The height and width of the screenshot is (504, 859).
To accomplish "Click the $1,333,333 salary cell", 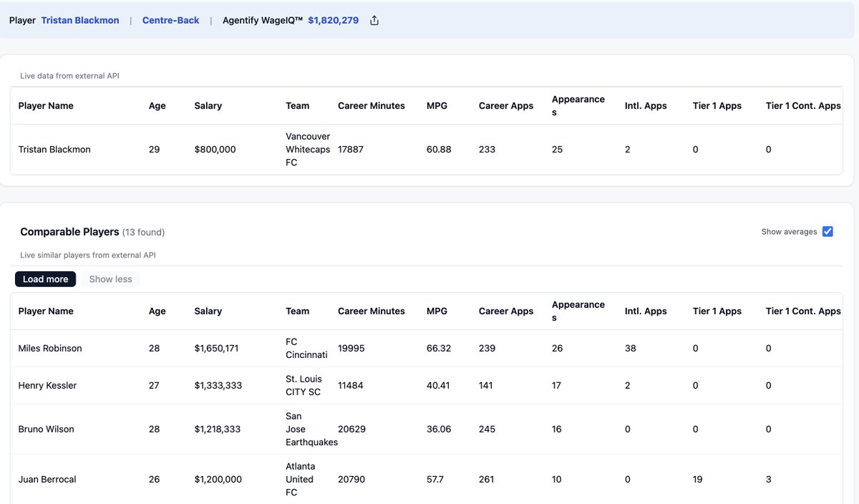I will click(218, 386).
